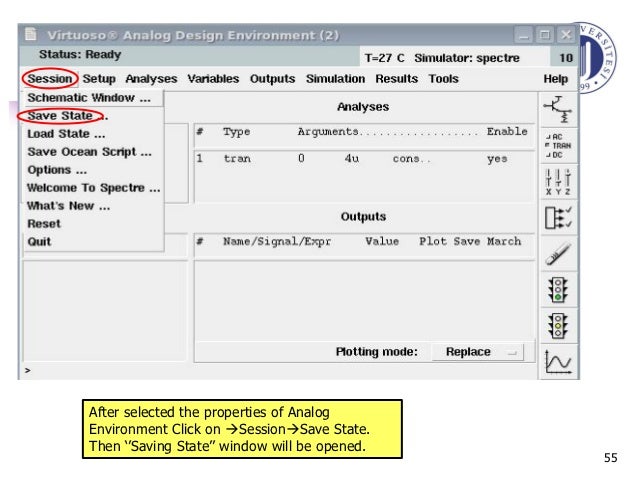Open the Help menu
This screenshot has width=638, height=479.
pos(556,79)
